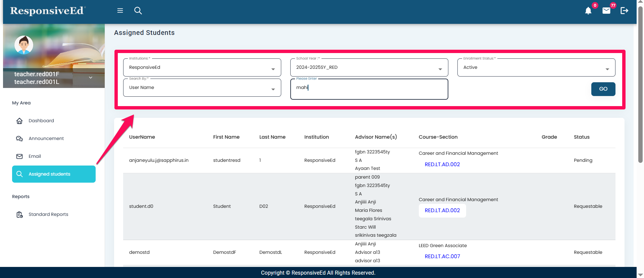Open RED.LT.AC.007 course section link
This screenshot has height=278, width=644.
point(442,257)
